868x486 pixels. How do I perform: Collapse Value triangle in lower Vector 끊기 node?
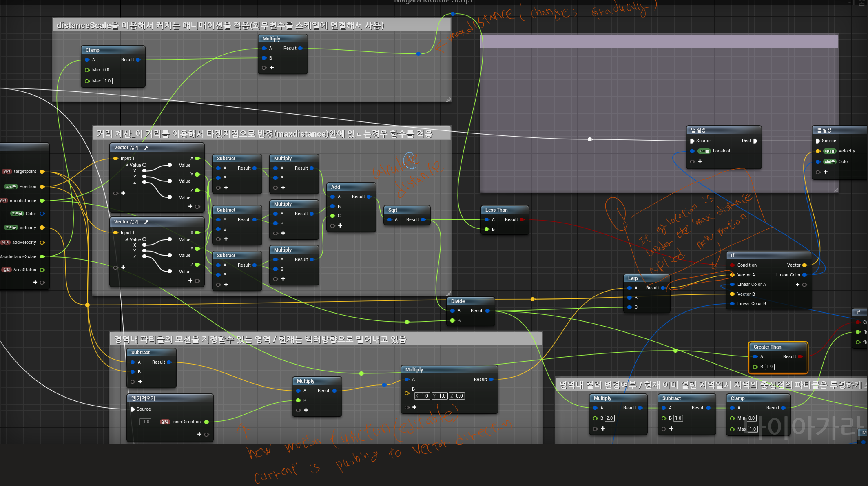126,239
